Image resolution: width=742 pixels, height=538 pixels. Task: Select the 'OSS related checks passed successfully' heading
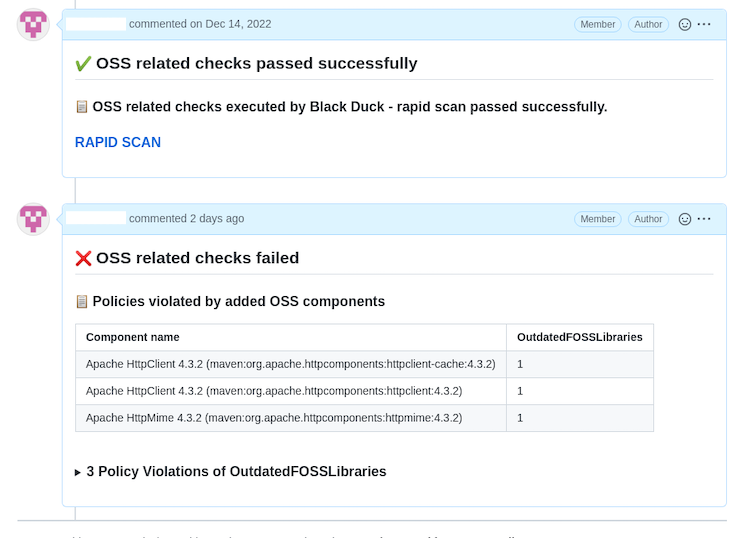pos(256,63)
